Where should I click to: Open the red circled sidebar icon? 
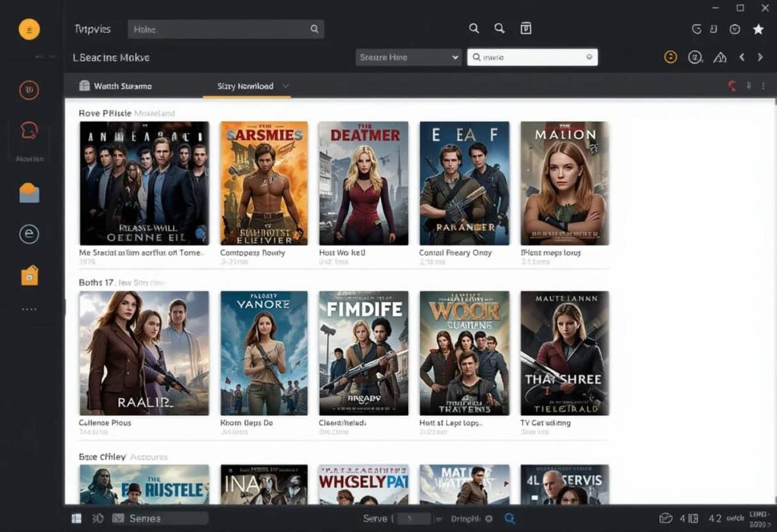tap(29, 90)
